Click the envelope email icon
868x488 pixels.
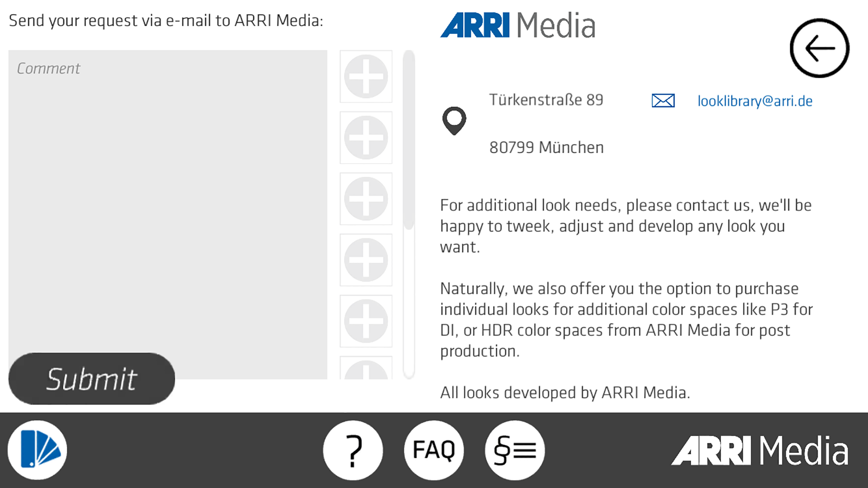(x=663, y=101)
